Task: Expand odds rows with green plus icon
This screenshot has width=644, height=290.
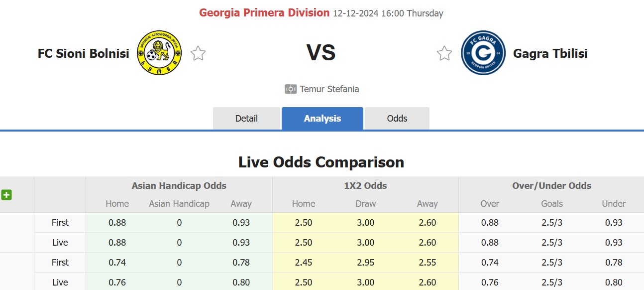Action: click(x=6, y=195)
